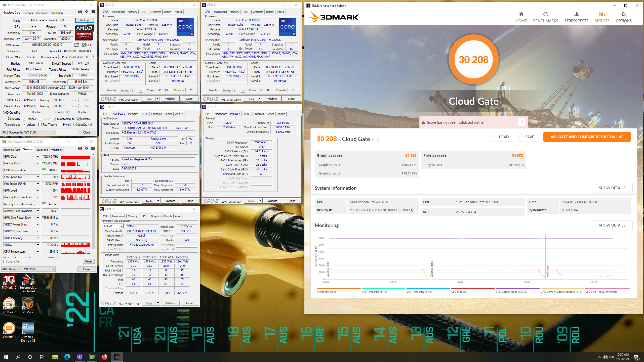Click the 3DMark taskbar icon
Image resolution: width=644 pixels, height=362 pixels.
(x=116, y=357)
